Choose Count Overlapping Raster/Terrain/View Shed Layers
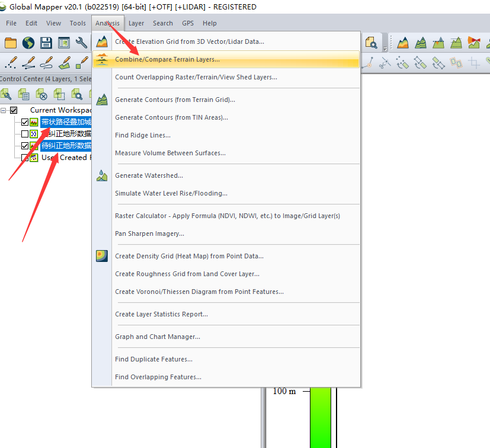The image size is (490, 448). pos(226,77)
